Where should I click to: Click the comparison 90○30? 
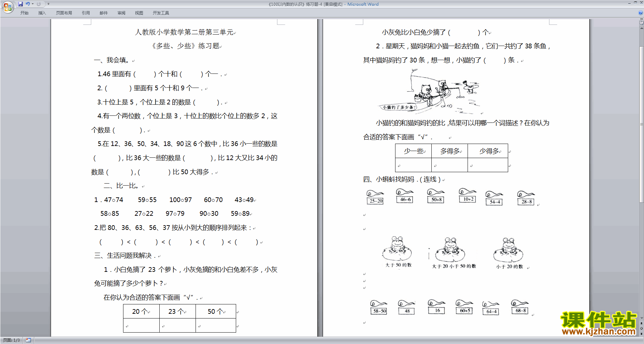coord(209,213)
